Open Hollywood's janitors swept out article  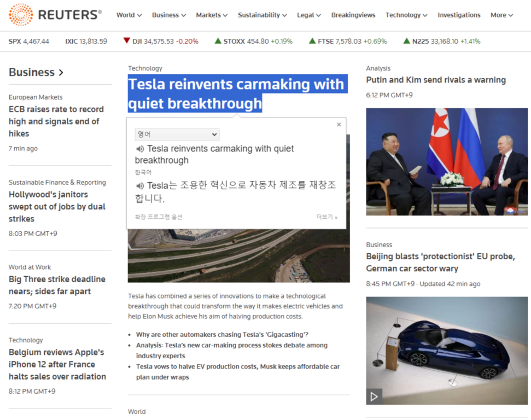coord(57,207)
